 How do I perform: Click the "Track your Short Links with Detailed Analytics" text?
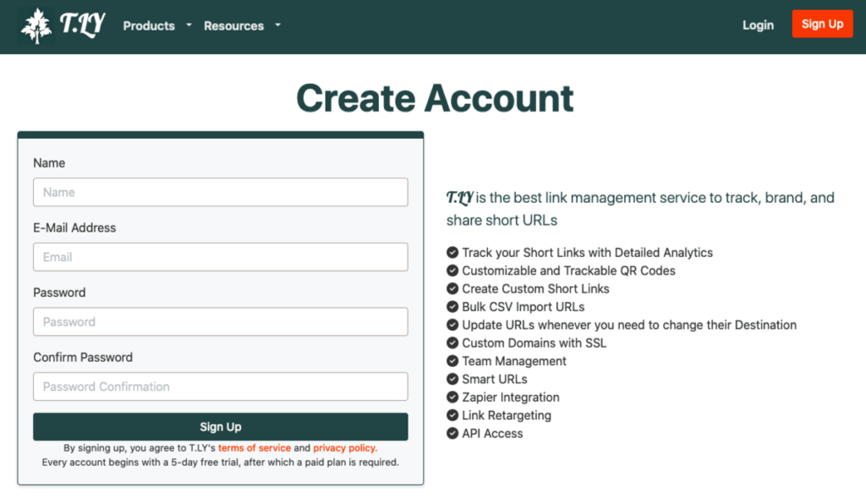pos(587,252)
